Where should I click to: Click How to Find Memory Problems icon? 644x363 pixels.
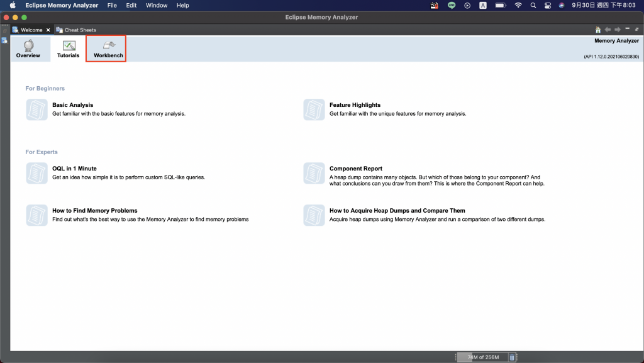click(37, 215)
